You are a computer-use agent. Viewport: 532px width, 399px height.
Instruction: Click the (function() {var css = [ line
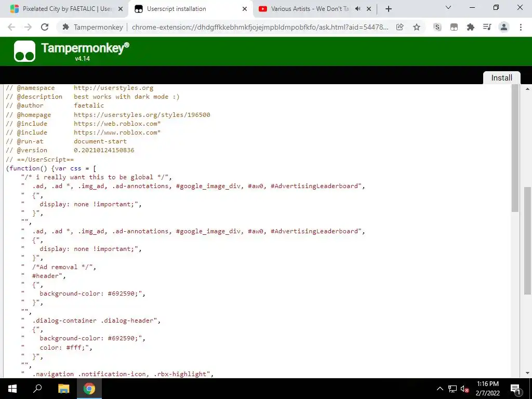point(51,168)
